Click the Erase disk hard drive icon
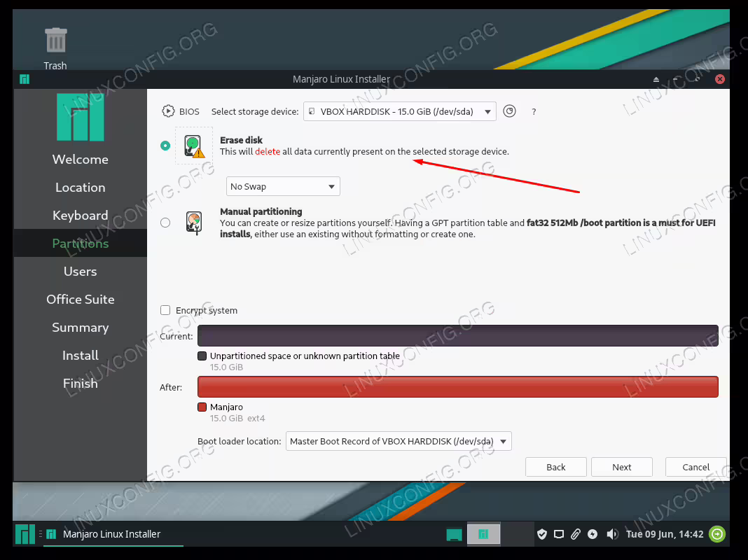The width and height of the screenshot is (748, 560). click(194, 146)
